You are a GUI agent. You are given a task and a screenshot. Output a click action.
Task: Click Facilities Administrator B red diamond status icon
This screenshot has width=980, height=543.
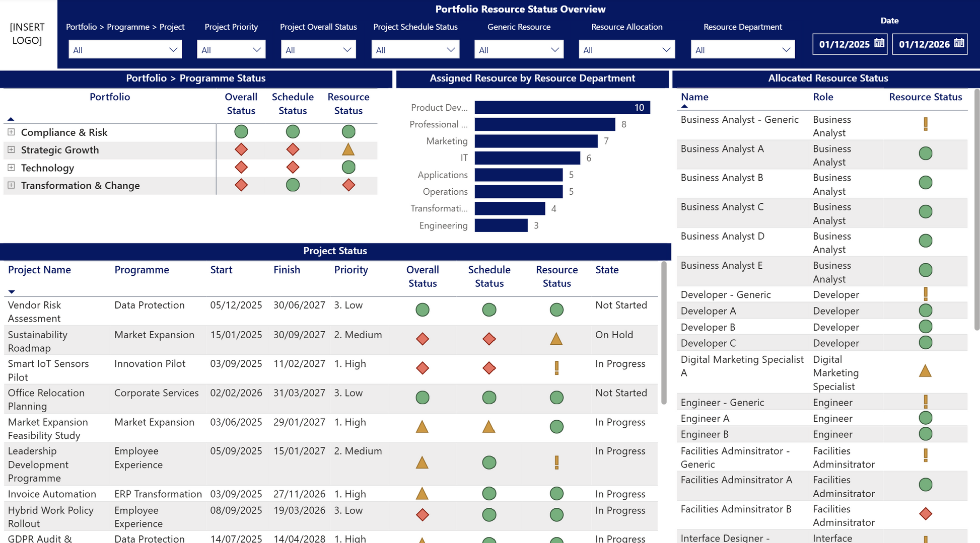925,514
